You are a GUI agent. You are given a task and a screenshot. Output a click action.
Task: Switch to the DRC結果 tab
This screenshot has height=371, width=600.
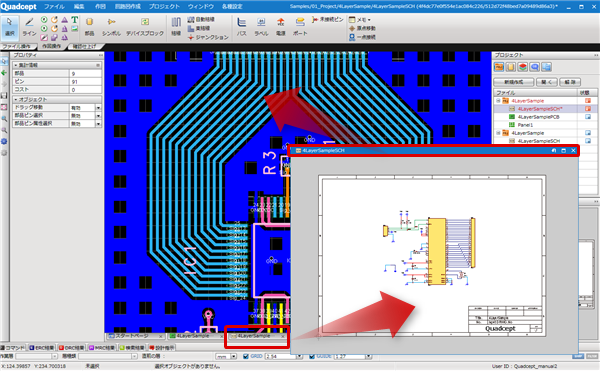point(72,348)
